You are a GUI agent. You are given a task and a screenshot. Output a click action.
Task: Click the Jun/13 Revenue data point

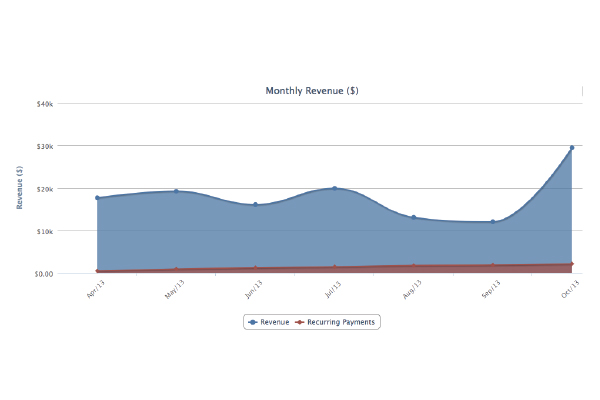coord(255,204)
